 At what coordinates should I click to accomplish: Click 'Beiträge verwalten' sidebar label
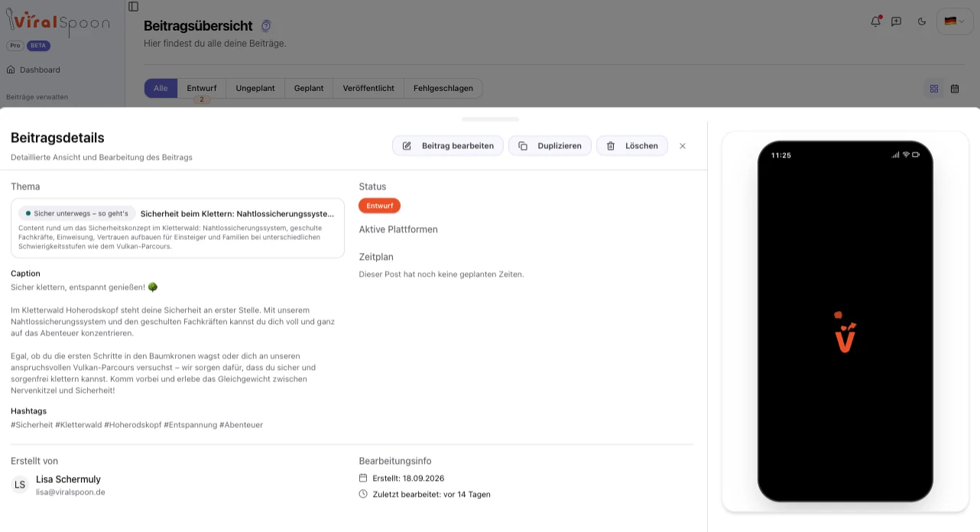(37, 97)
